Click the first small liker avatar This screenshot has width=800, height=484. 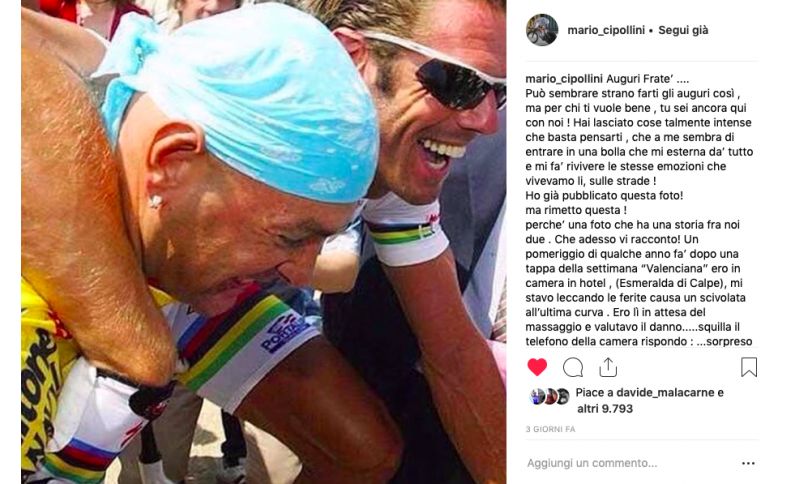coord(537,396)
